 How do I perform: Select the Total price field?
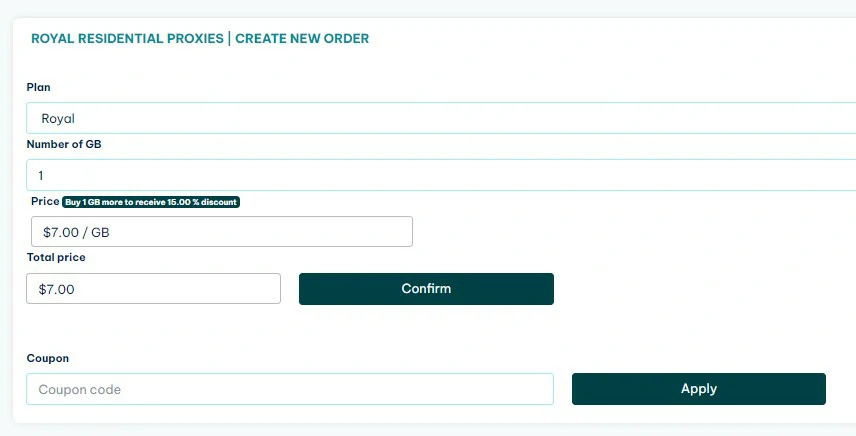point(153,289)
